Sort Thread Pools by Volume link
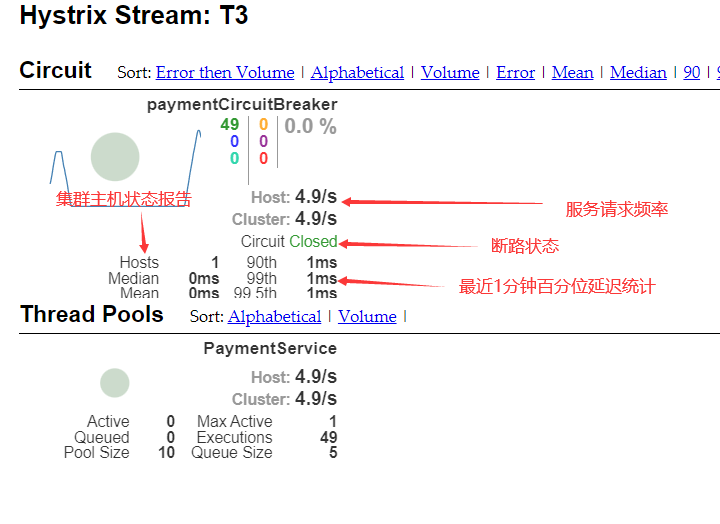This screenshot has width=720, height=524. point(367,316)
